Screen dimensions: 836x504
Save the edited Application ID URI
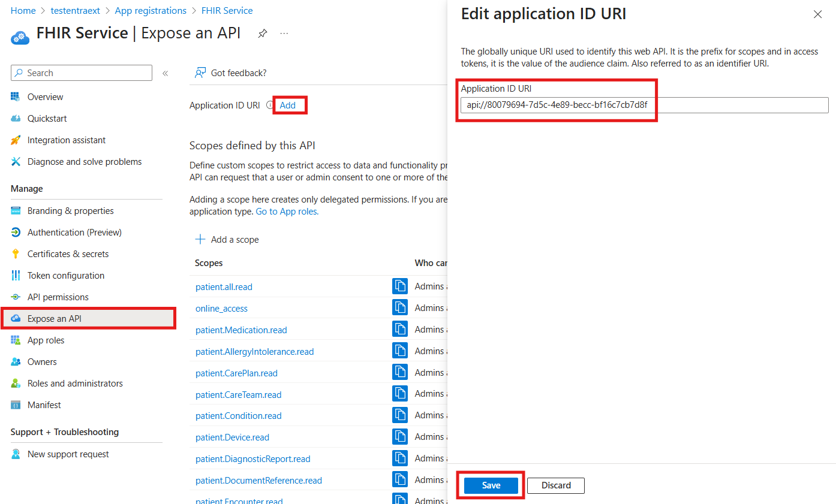[491, 485]
